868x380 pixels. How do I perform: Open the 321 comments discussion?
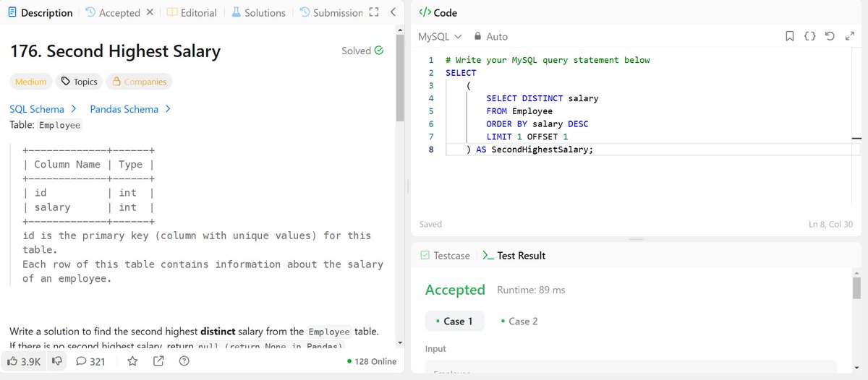pyautogui.click(x=90, y=361)
